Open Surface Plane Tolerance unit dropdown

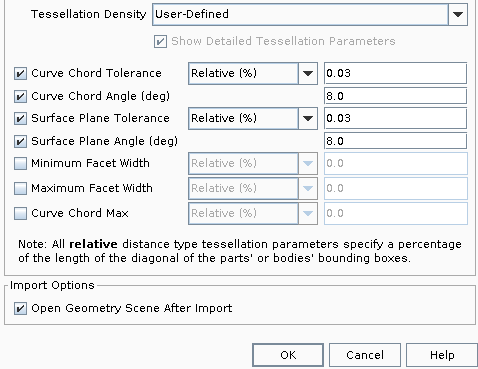(x=253, y=118)
